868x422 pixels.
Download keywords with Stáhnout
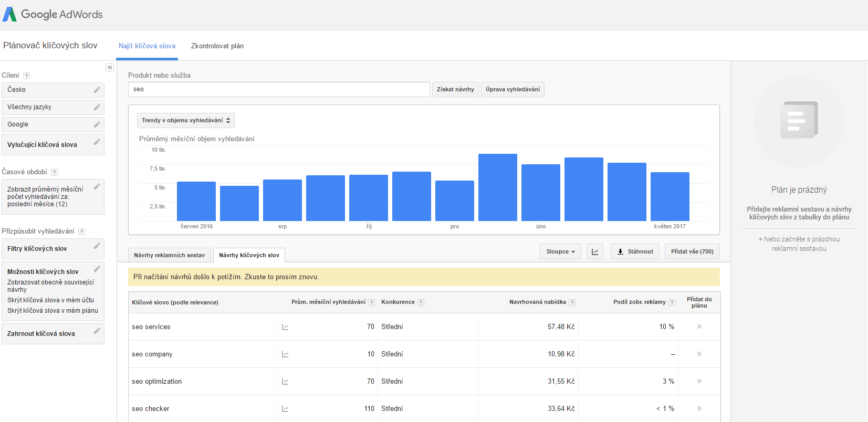click(x=635, y=251)
